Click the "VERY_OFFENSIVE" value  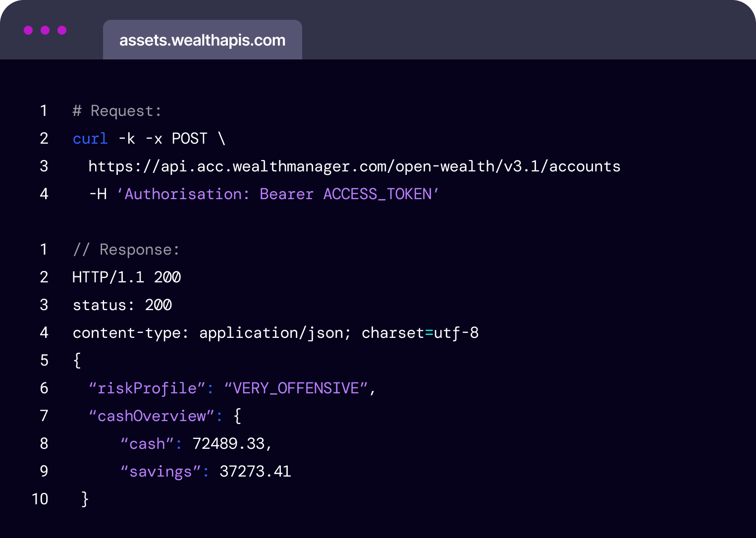coord(296,388)
